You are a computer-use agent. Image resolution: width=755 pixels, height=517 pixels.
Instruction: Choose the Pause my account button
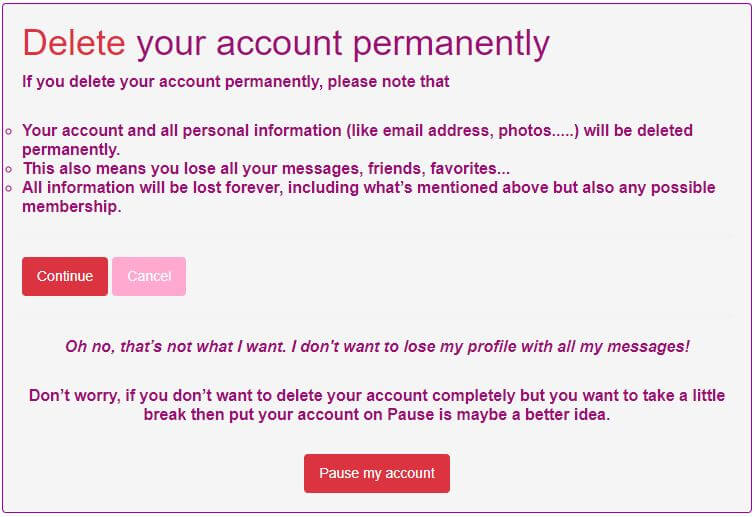point(377,473)
